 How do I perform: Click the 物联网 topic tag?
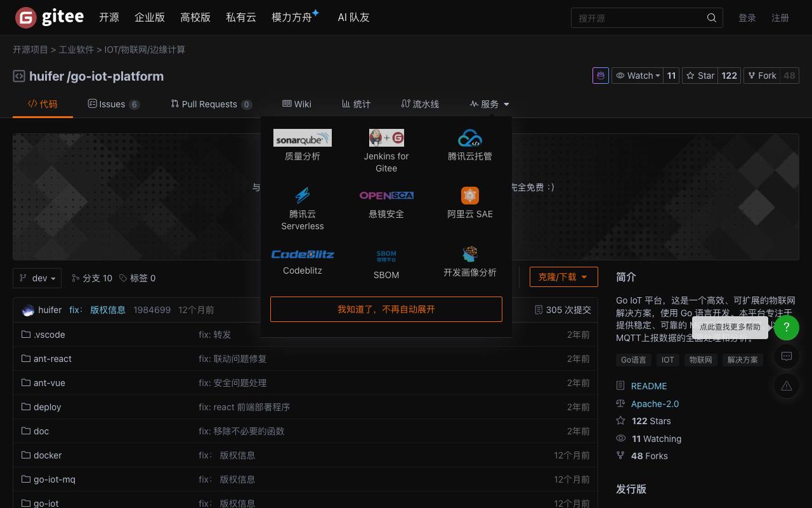click(701, 360)
